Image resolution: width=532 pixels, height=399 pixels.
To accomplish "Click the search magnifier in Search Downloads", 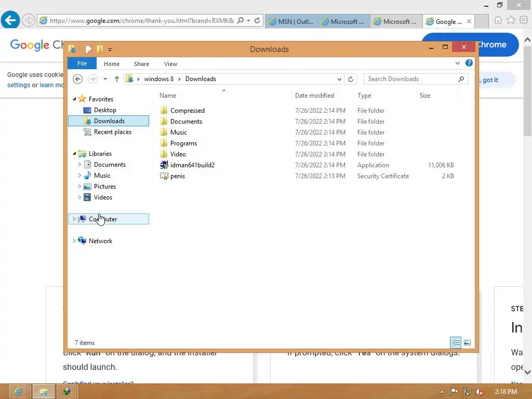I will [461, 79].
